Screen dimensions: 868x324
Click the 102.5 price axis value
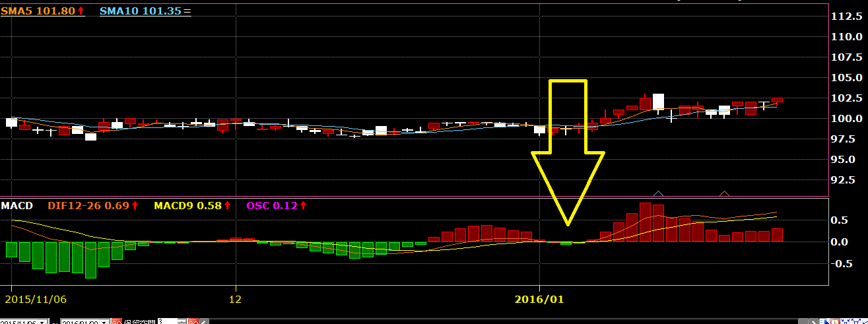coord(846,98)
